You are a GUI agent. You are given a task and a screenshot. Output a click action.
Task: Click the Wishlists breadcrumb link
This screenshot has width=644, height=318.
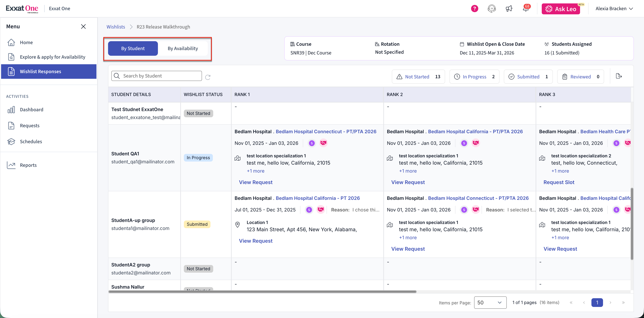click(116, 27)
